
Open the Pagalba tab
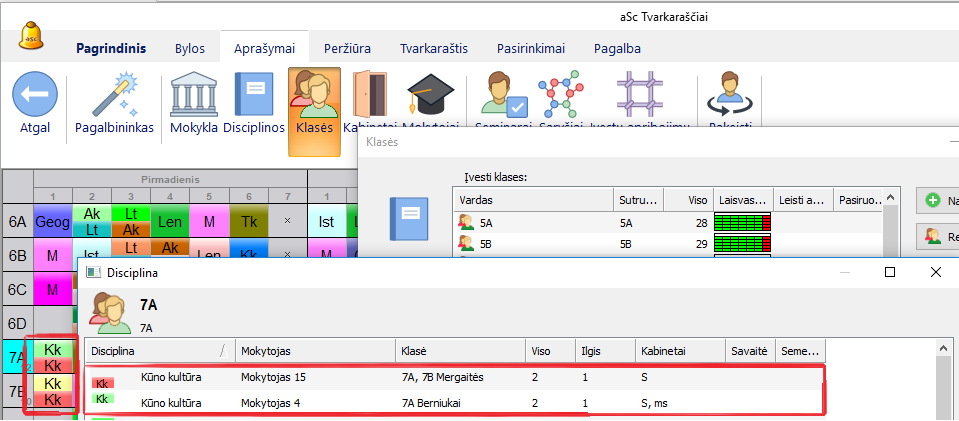617,48
